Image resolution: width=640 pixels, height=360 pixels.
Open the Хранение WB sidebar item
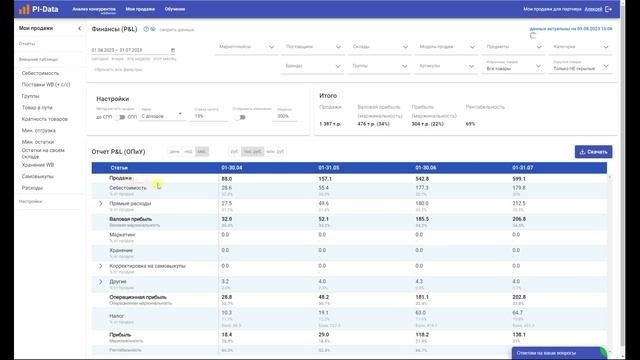(38, 165)
